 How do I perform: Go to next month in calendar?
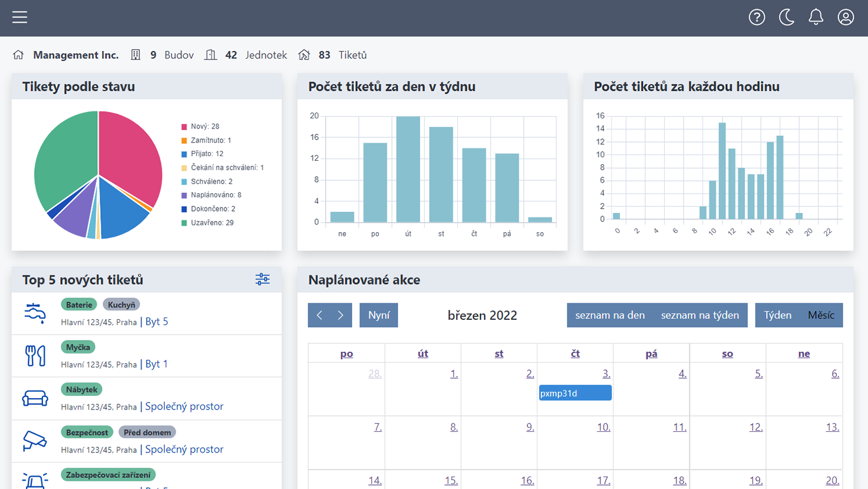coord(341,315)
